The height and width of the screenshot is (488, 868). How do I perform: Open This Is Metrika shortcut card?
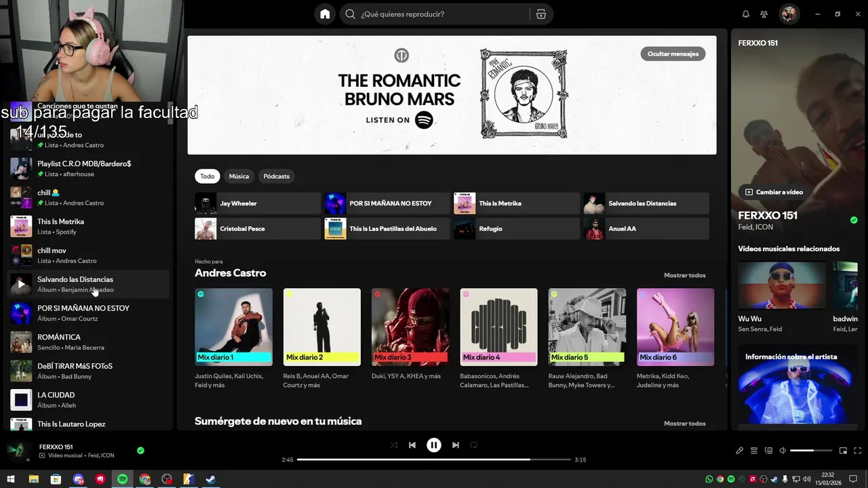coord(517,203)
